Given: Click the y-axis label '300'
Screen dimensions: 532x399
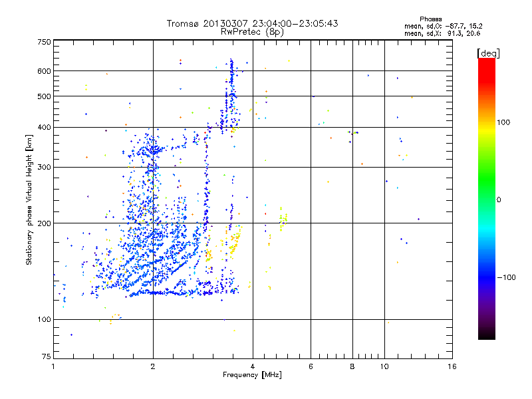Looking at the screenshot, I should coord(44,168).
